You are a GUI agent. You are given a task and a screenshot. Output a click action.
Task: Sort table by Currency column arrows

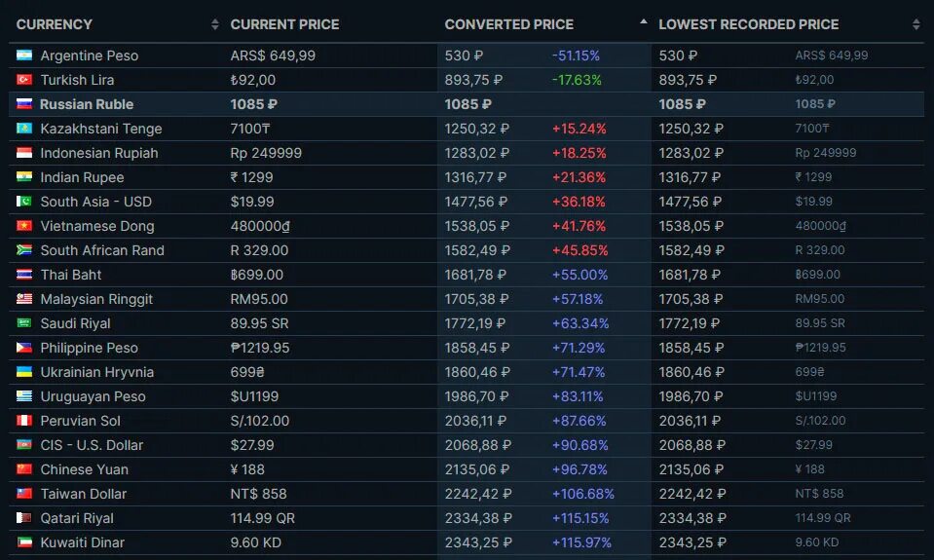pos(215,24)
